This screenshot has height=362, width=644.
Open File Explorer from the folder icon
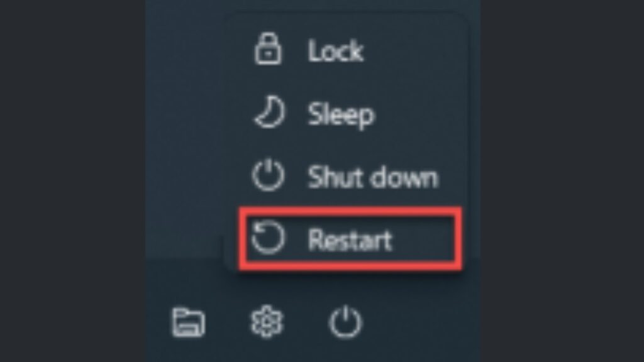point(189,322)
